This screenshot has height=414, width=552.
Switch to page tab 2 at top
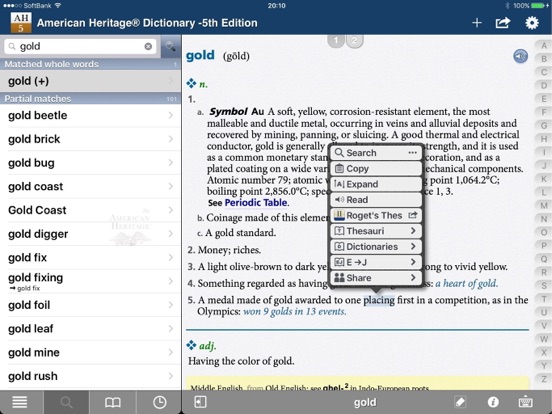tap(355, 40)
